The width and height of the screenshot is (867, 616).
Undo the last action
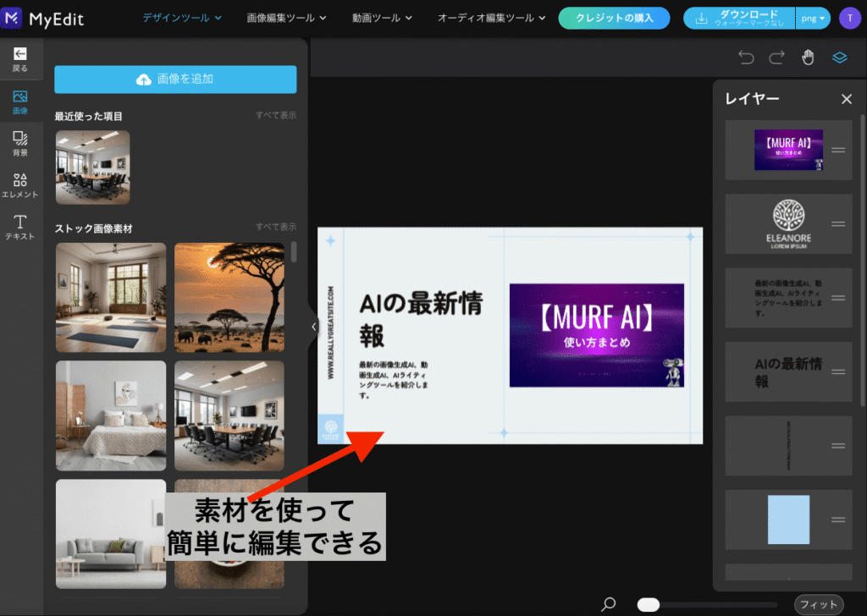(746, 57)
